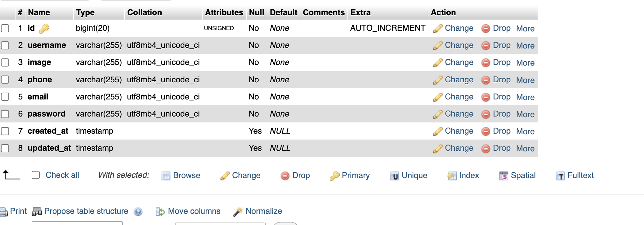
Task: Tick the checkbox for the password column
Action: pyautogui.click(x=5, y=114)
